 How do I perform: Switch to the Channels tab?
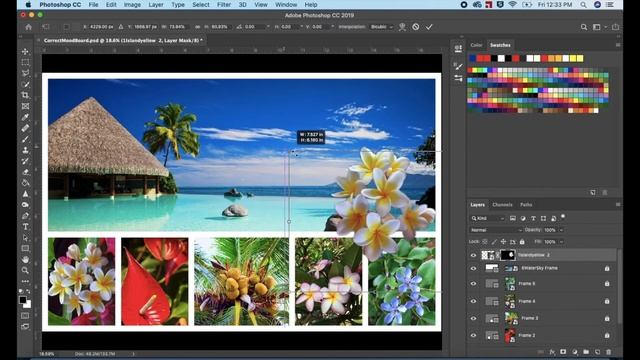[x=502, y=205]
